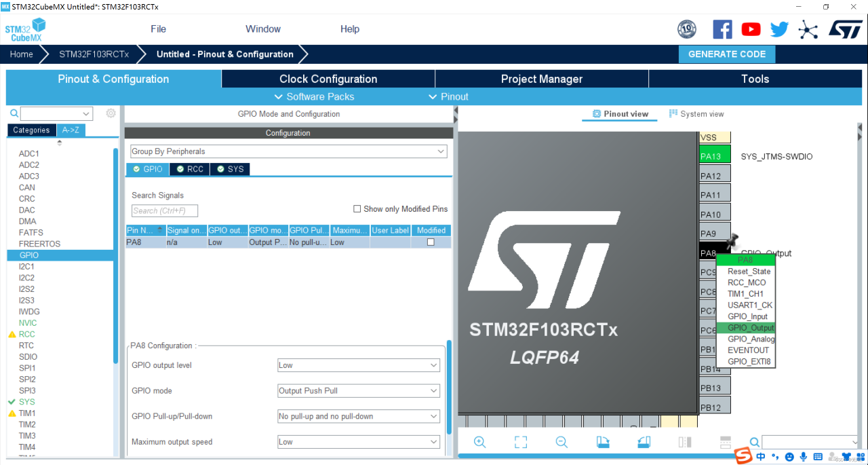The height and width of the screenshot is (465, 868).
Task: Open the File menu
Action: [x=158, y=29]
